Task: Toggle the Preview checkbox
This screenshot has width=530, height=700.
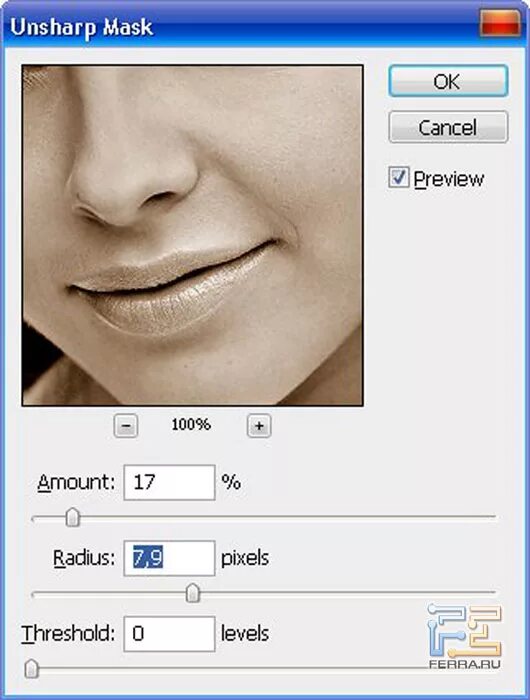Action: pos(398,177)
